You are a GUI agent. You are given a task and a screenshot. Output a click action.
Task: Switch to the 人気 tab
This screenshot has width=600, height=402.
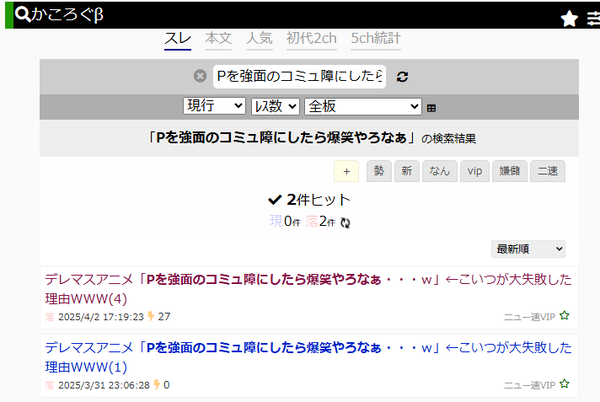point(259,39)
